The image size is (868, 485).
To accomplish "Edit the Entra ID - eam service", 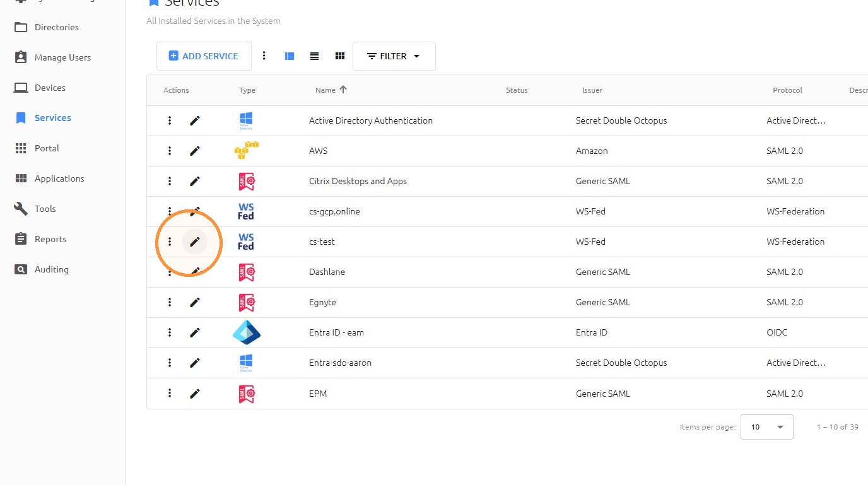I will [195, 332].
